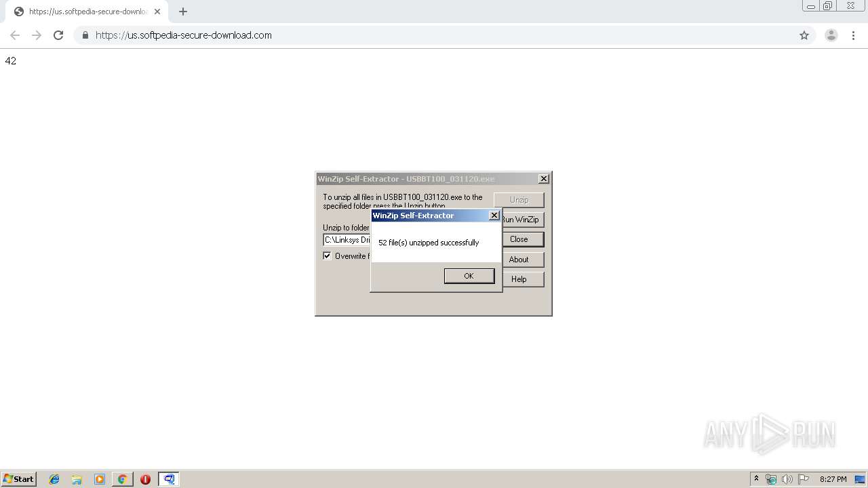The height and width of the screenshot is (488, 868).
Task: Switch to Chrome in the taskbar
Action: [122, 479]
